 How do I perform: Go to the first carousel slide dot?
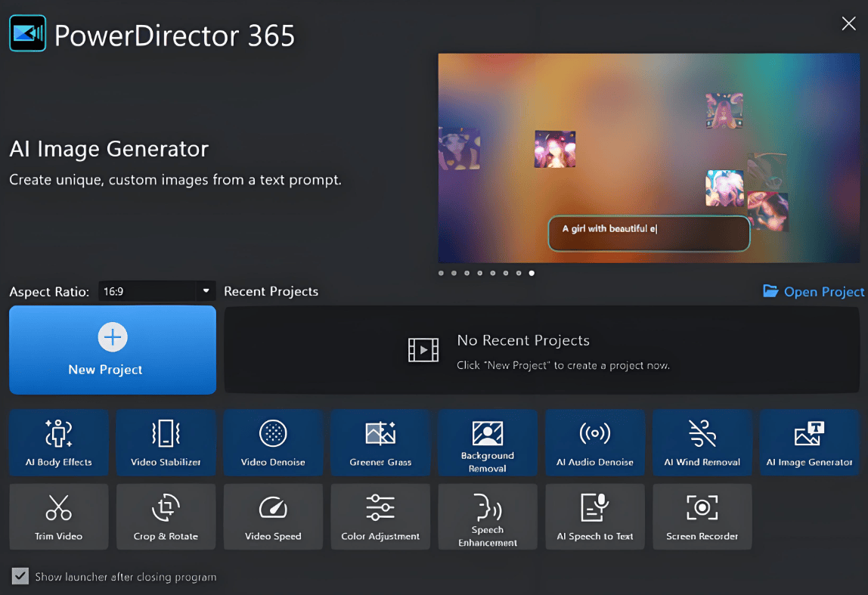point(442,273)
